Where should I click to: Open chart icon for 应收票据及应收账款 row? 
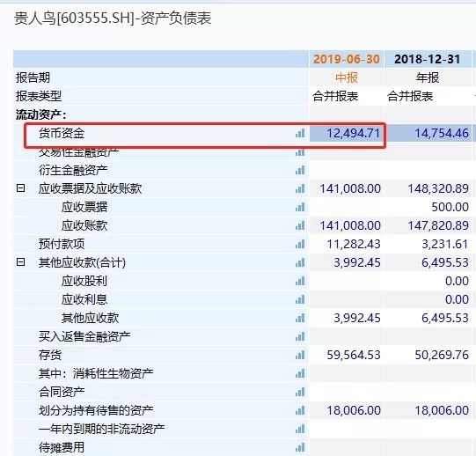click(x=300, y=188)
